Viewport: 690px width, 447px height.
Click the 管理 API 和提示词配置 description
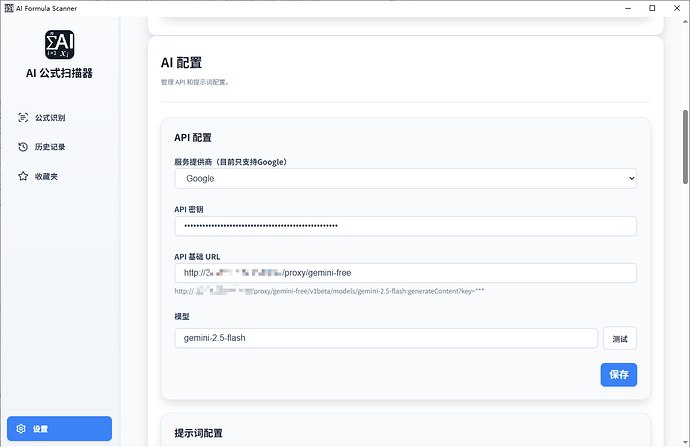pos(195,82)
